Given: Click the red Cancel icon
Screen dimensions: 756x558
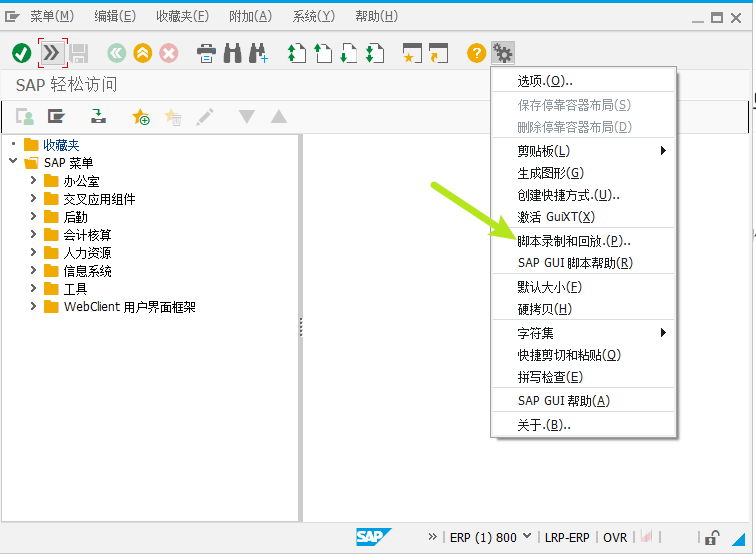Looking at the screenshot, I should [169, 53].
